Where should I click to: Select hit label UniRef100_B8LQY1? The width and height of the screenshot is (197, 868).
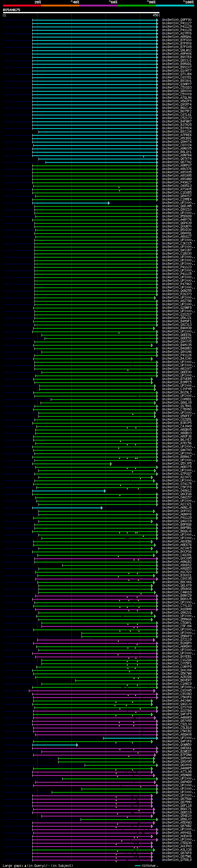[176, 152]
